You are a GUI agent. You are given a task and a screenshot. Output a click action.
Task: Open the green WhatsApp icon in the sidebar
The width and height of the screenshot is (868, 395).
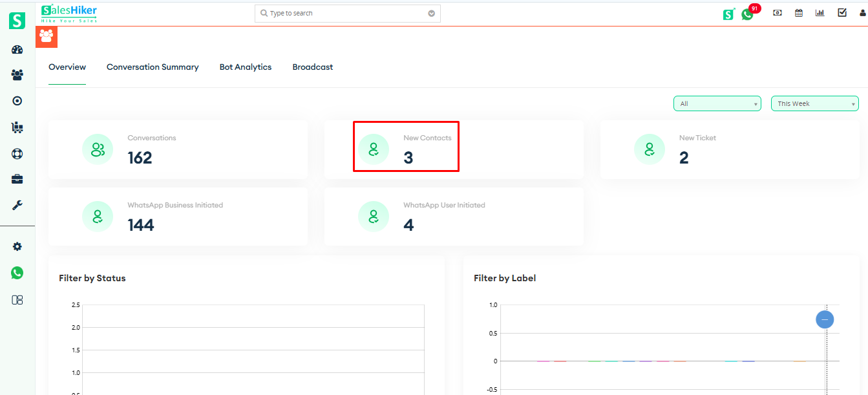[17, 273]
